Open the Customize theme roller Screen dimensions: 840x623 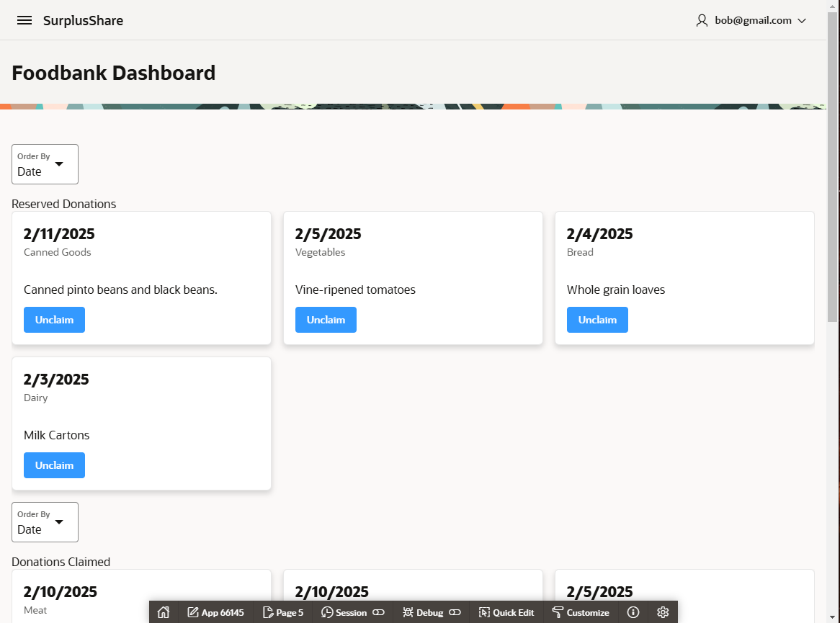click(581, 612)
